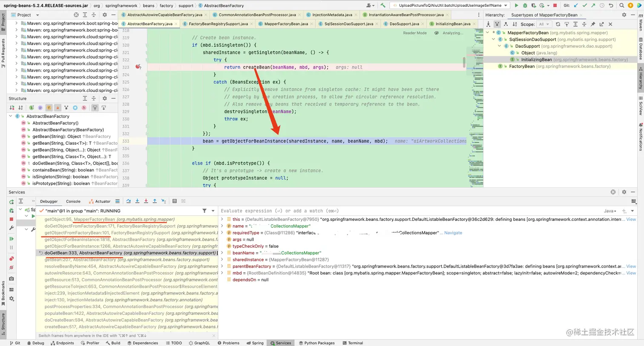This screenshot has height=346, width=644.
Task: Click the threads filter funnel icon
Action: click(204, 211)
